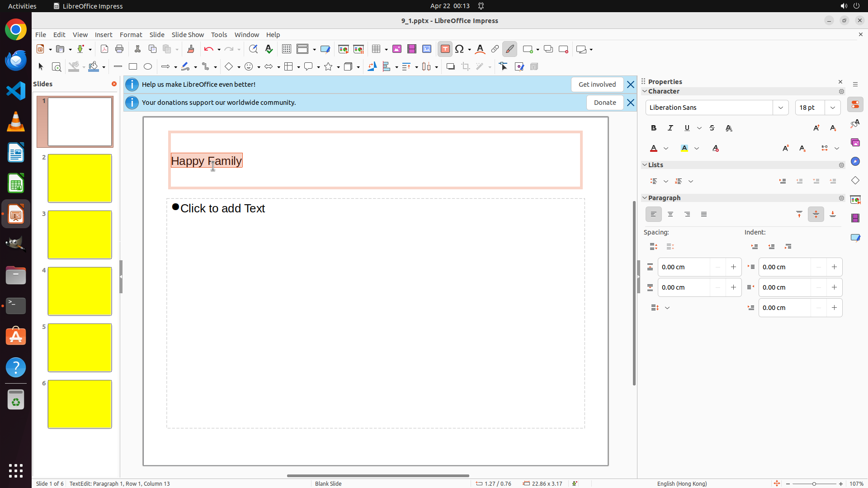Click the Insert Text Box icon
The image size is (868, 488).
point(445,49)
